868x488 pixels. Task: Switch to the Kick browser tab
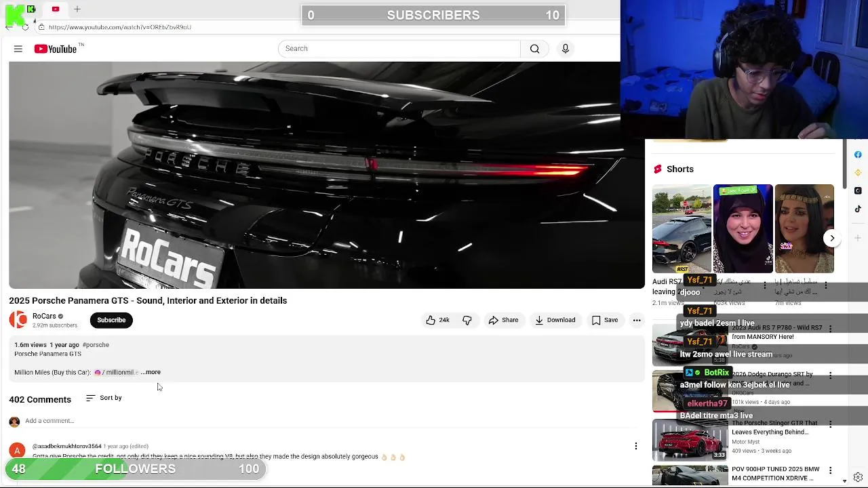tap(31, 9)
